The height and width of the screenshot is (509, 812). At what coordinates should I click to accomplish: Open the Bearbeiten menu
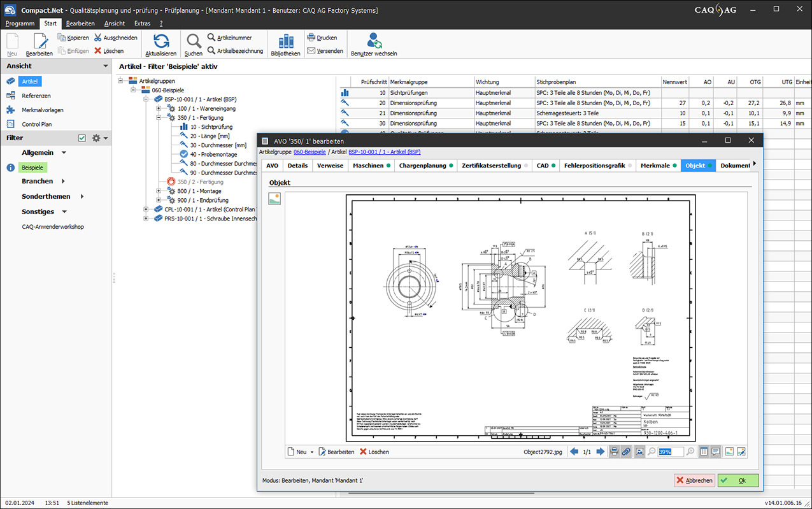(80, 24)
